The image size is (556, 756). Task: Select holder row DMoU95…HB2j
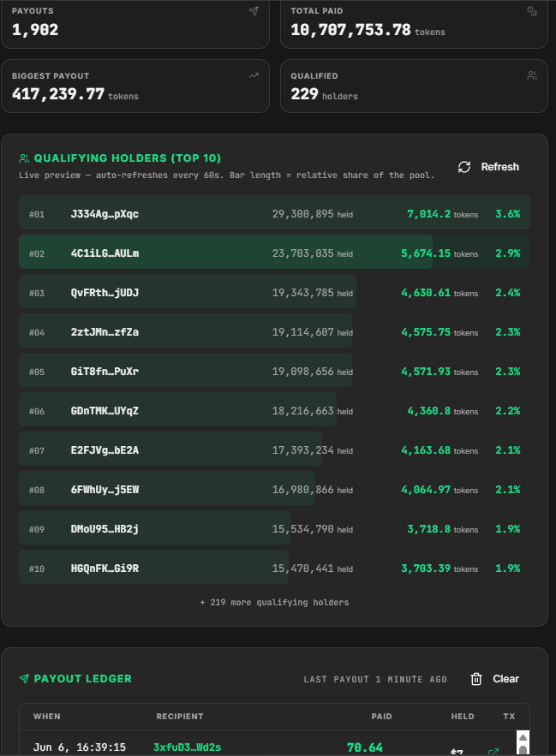point(275,528)
